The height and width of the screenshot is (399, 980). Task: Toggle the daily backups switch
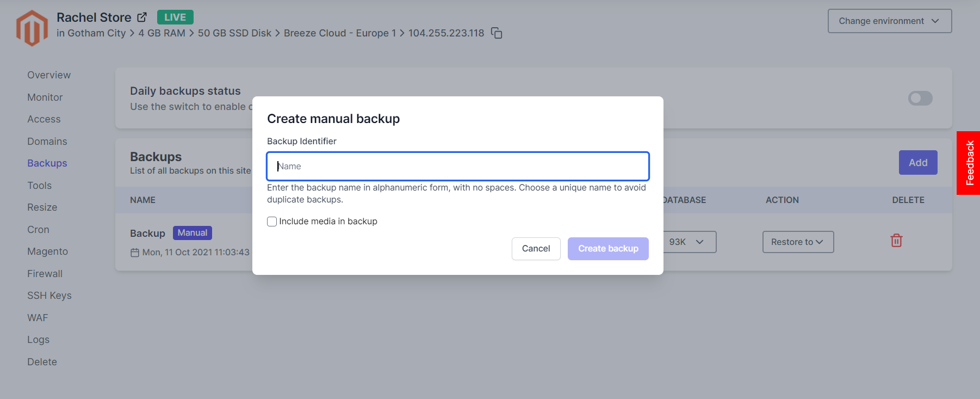[920, 98]
